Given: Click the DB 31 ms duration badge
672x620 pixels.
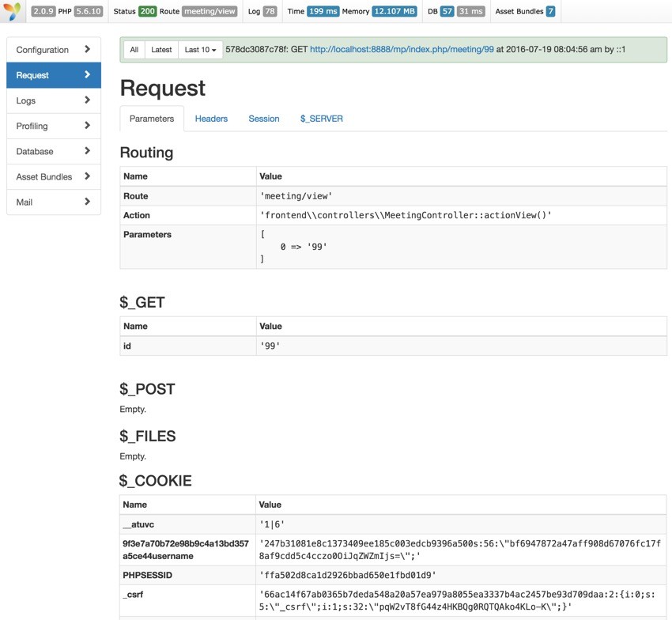Looking at the screenshot, I should [470, 11].
